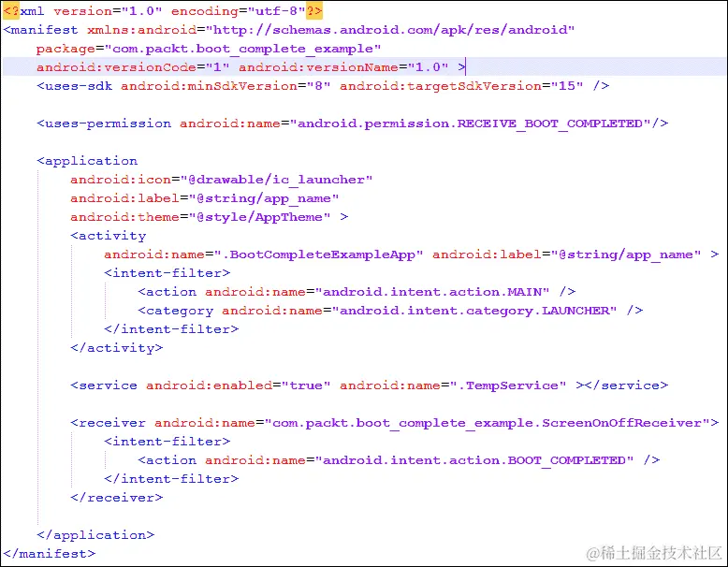Click android:minSdkVersion="8" attribute

(226, 86)
